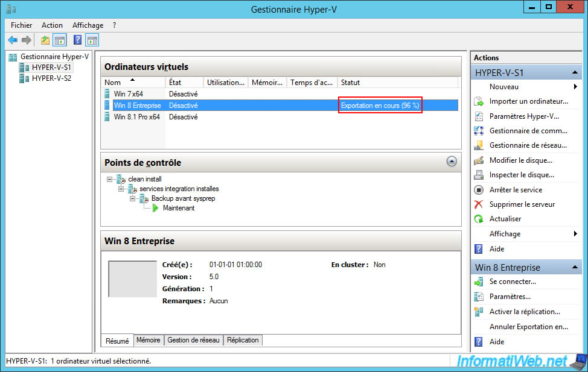Viewport: 588px width, 372px height.
Task: Click the Win 8 Entreprise preview thumbnail
Action: (132, 279)
